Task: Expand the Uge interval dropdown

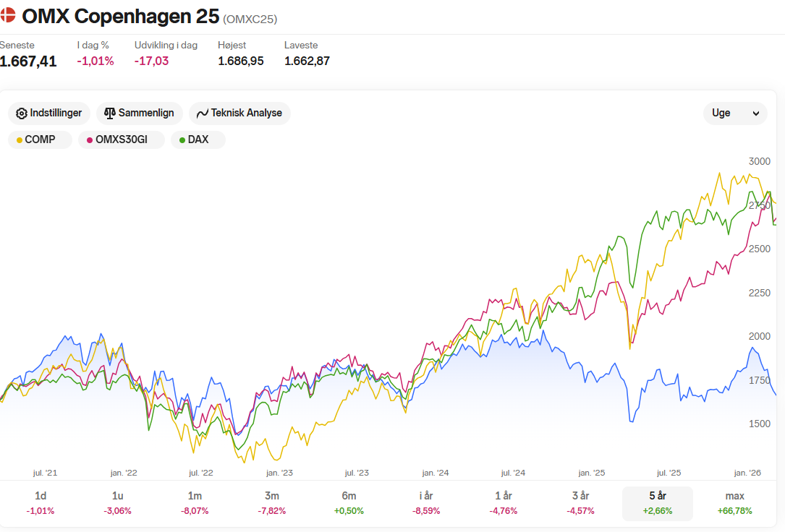Action: (x=735, y=113)
